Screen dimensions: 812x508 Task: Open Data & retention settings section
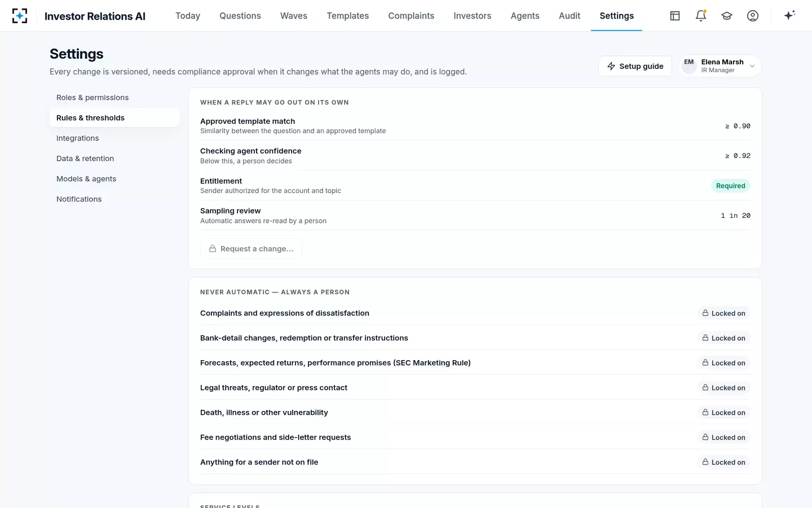point(114,159)
